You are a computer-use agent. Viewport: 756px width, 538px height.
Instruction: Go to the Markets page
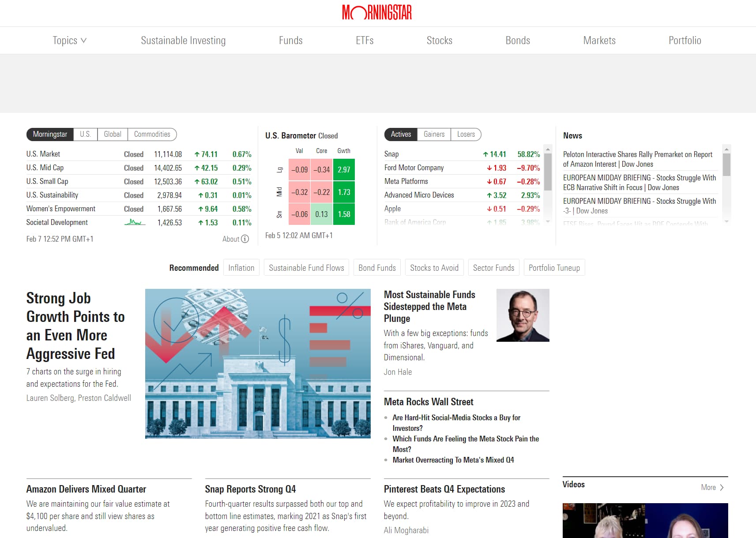599,41
